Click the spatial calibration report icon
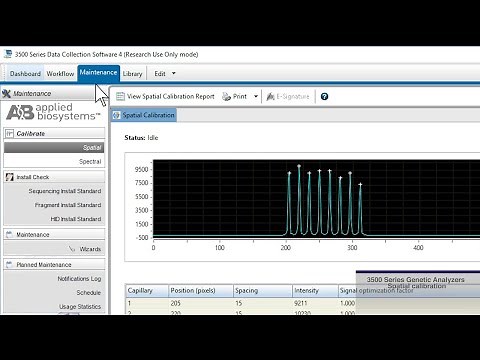This screenshot has width=480, height=360. [120, 97]
